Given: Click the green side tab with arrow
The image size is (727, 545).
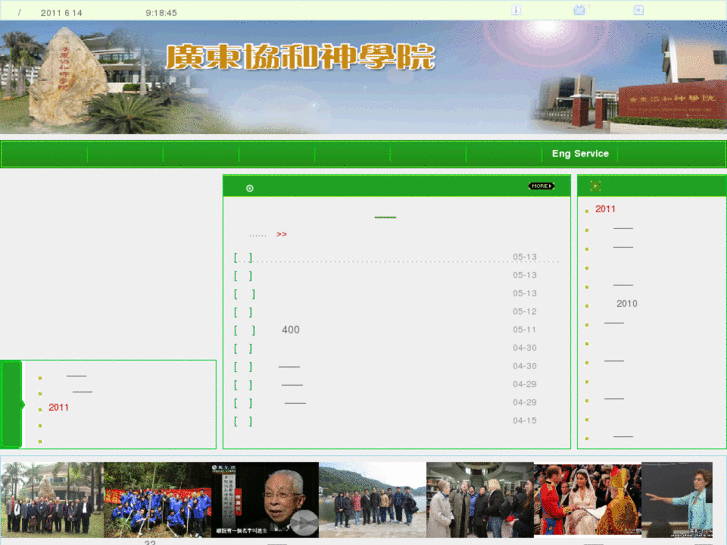Looking at the screenshot, I should (12, 404).
